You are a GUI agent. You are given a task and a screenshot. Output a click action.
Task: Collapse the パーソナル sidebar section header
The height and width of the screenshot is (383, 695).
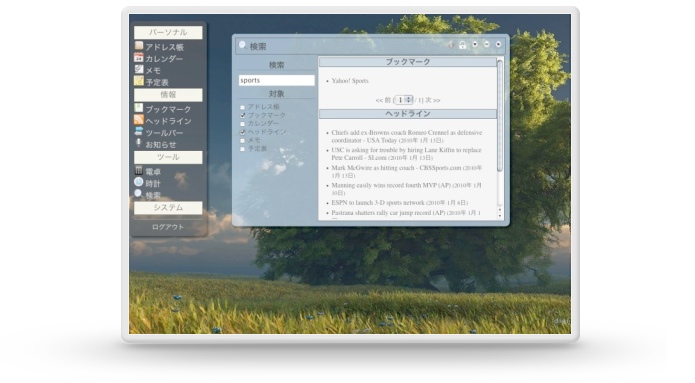click(168, 32)
